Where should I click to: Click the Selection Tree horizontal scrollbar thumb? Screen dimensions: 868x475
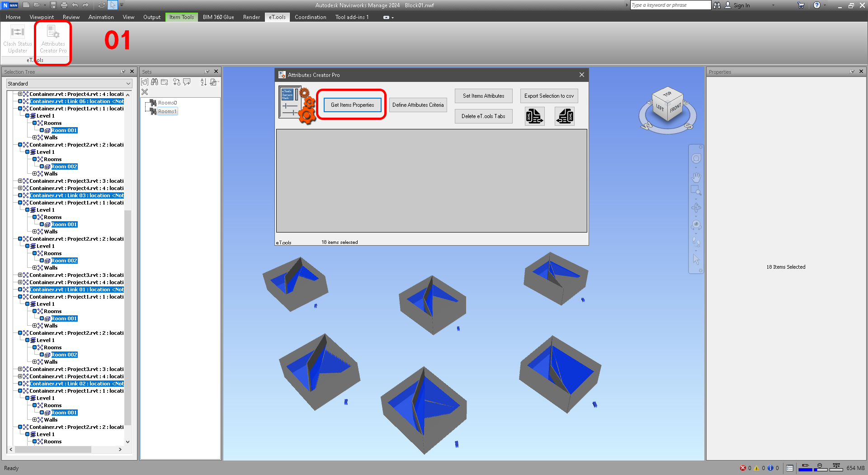53,449
